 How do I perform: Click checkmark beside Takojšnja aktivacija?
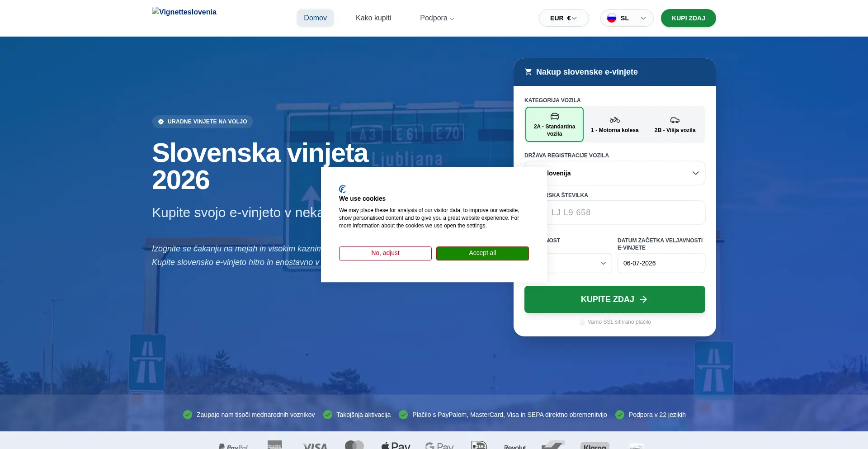[328, 415]
